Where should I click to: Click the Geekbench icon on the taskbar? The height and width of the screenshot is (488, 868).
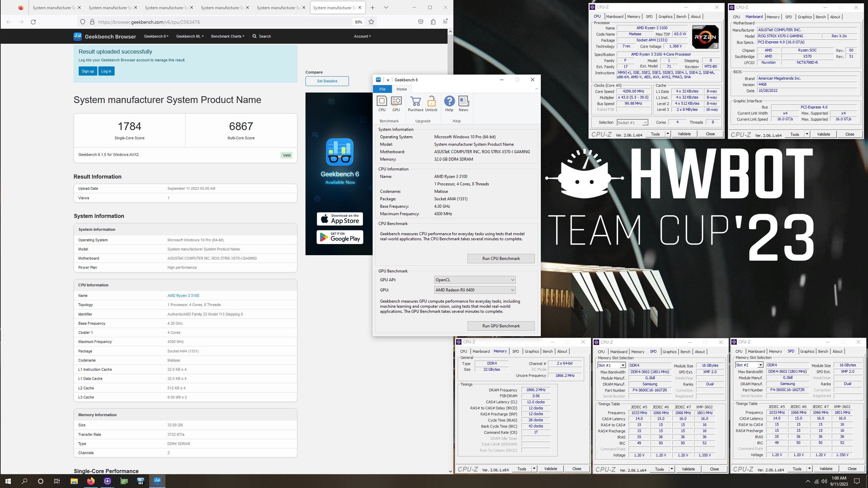coord(157,481)
